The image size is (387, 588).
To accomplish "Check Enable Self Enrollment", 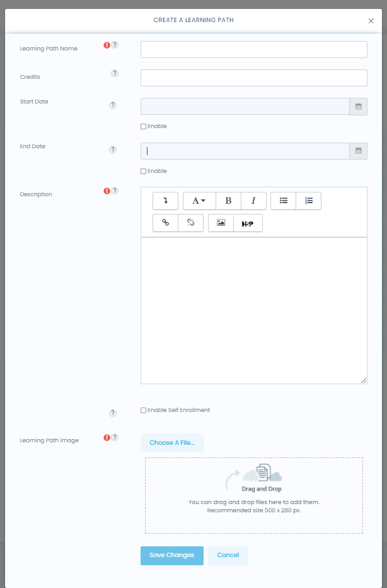I will point(143,411).
